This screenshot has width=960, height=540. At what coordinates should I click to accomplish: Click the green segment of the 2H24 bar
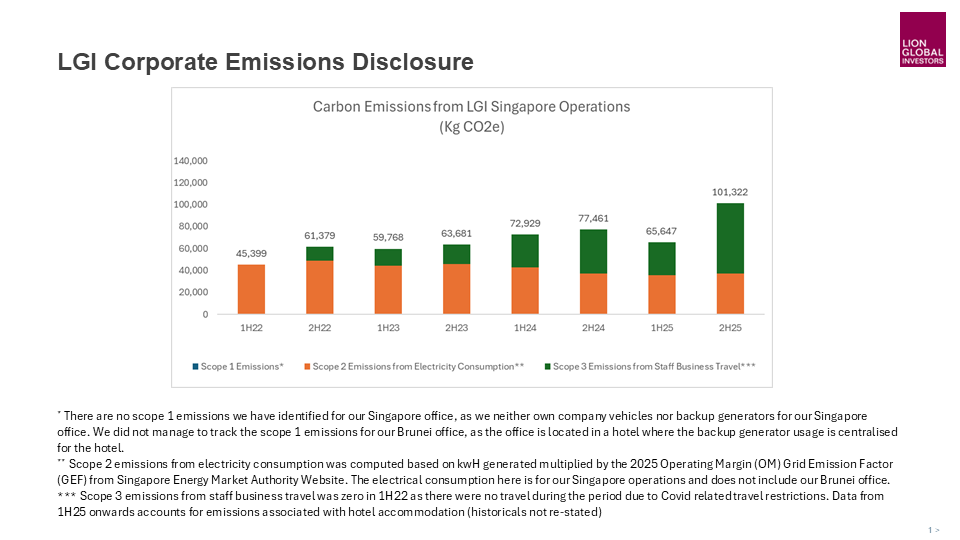click(593, 251)
